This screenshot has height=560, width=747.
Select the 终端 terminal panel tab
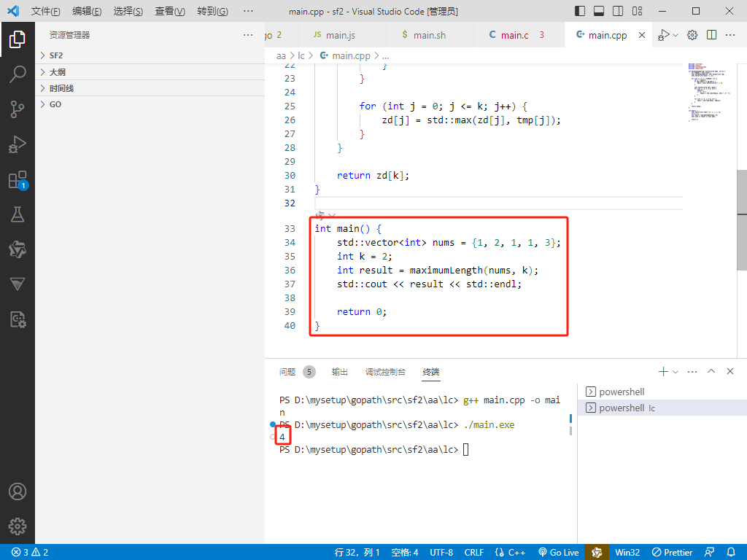coord(431,372)
